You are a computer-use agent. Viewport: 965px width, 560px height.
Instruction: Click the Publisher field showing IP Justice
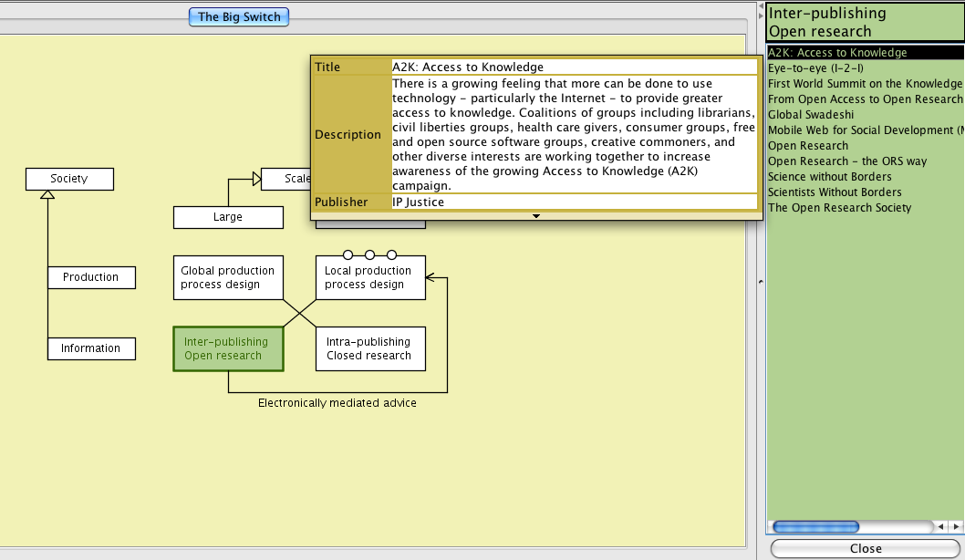(x=574, y=202)
